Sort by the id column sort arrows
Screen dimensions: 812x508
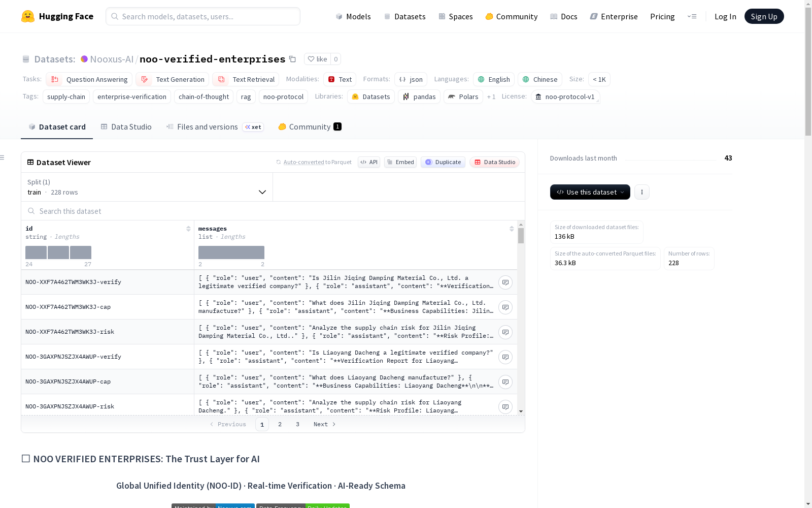pos(188,229)
